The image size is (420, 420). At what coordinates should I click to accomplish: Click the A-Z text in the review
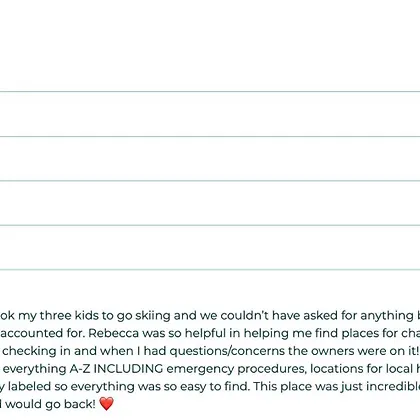coord(80,369)
